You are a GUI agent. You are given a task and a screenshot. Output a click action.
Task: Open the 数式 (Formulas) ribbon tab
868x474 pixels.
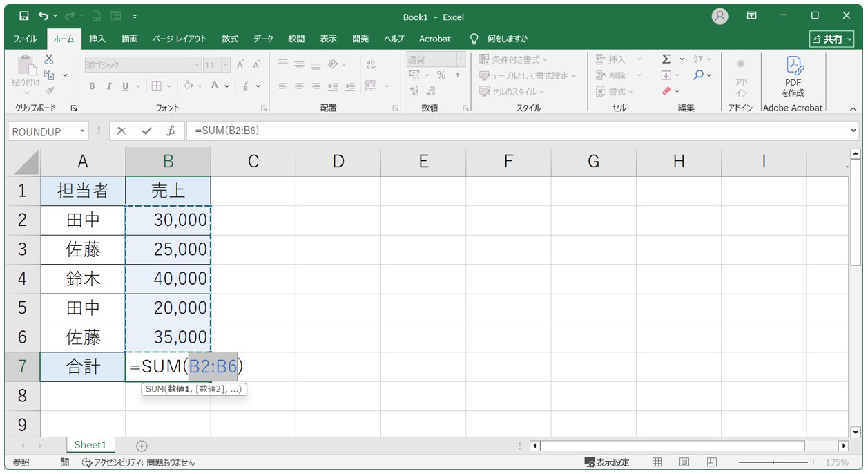click(230, 39)
